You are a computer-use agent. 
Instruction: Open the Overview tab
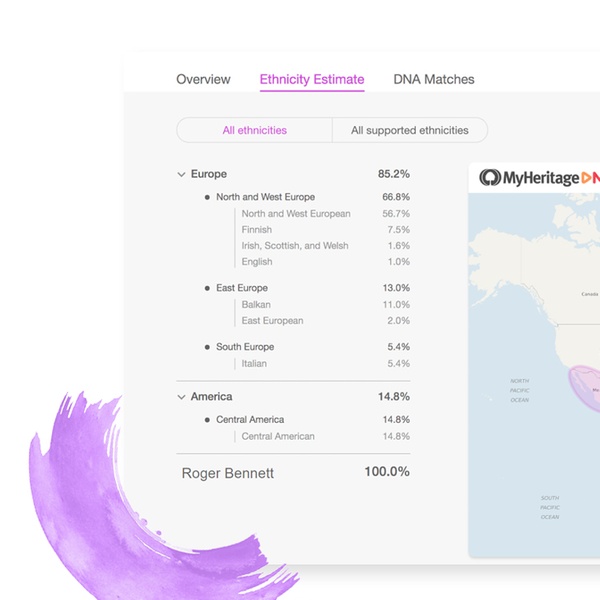click(x=203, y=80)
